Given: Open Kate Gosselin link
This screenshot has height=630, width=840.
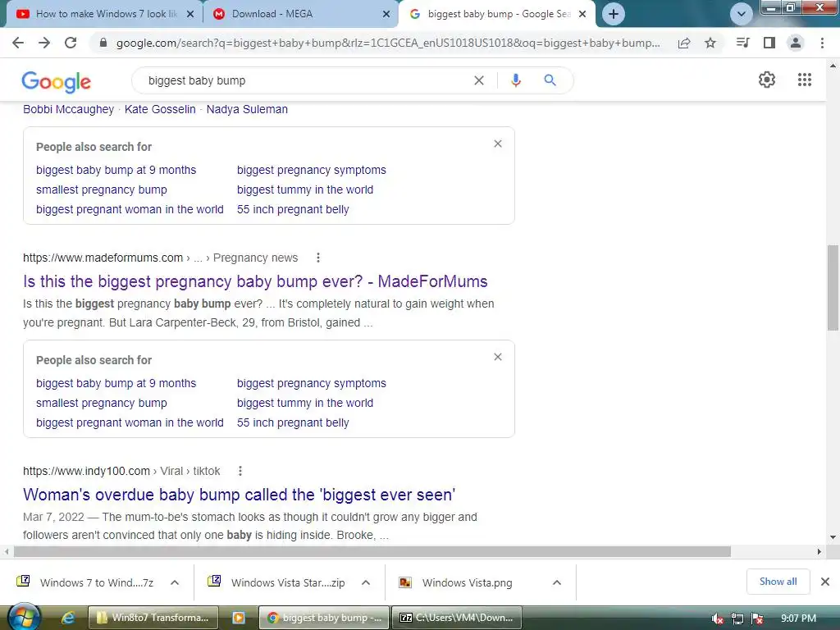Looking at the screenshot, I should [160, 109].
